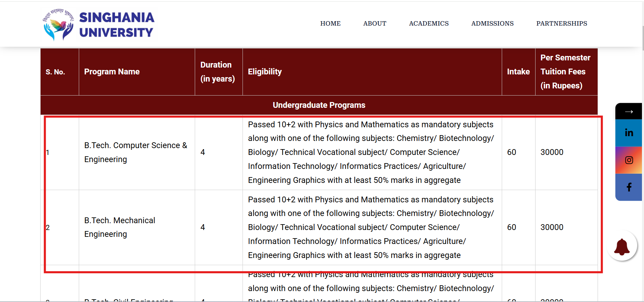Click intake 60 in Computer Science row
644x302 pixels.
click(x=511, y=152)
